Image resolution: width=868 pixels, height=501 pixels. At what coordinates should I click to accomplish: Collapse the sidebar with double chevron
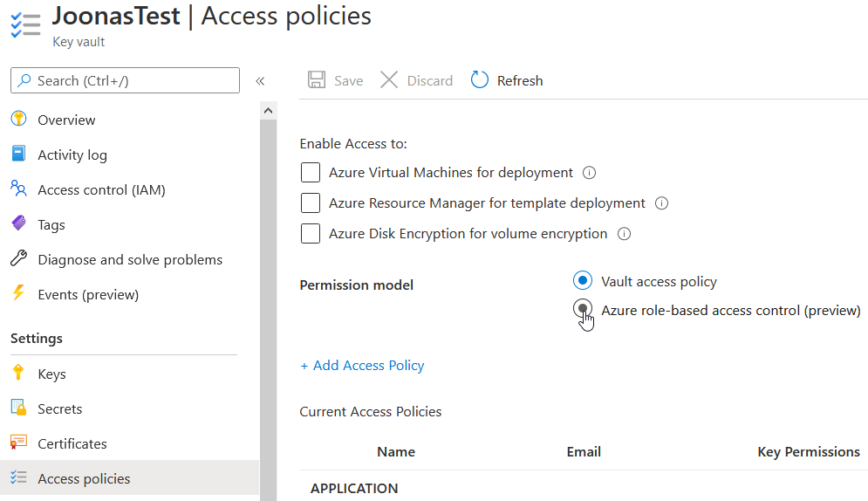click(260, 81)
